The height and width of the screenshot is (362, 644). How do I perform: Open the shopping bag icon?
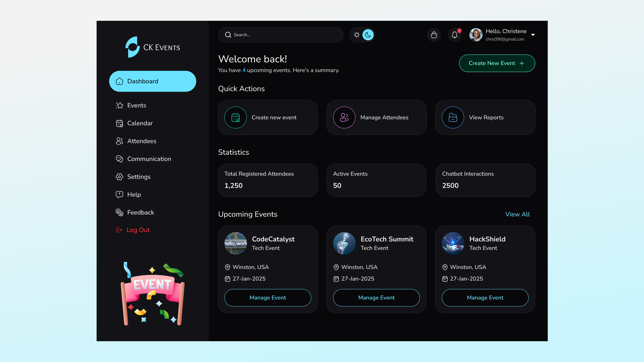[x=434, y=35]
